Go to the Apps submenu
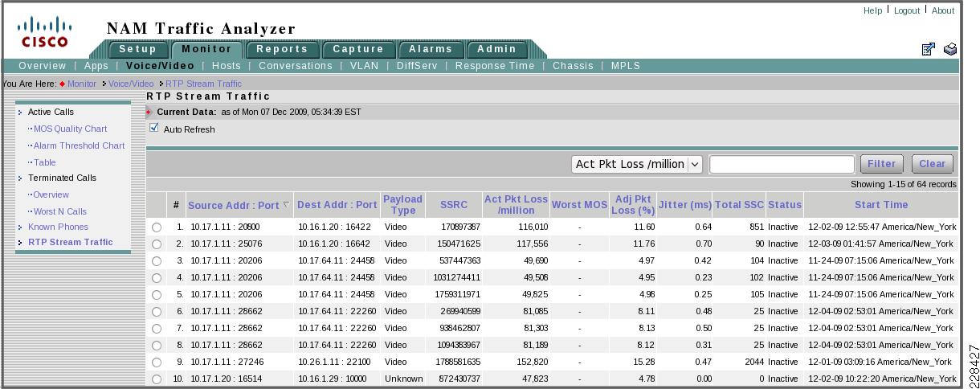 pos(96,66)
